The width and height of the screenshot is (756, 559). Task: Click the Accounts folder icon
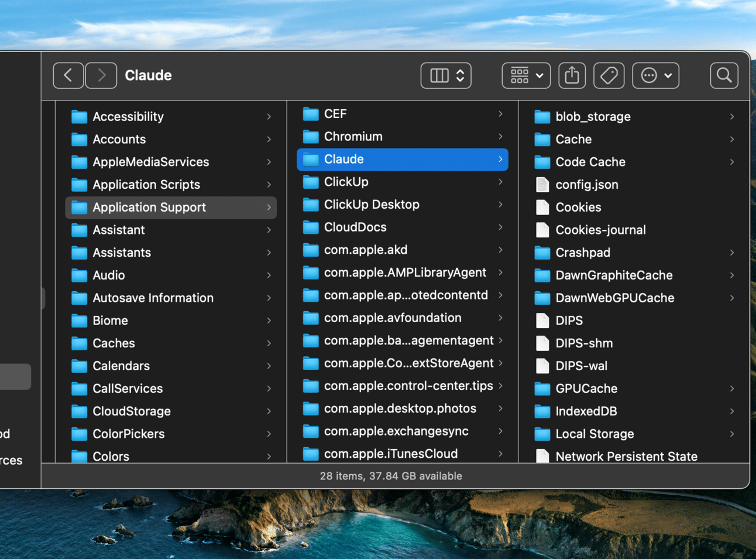coord(79,140)
